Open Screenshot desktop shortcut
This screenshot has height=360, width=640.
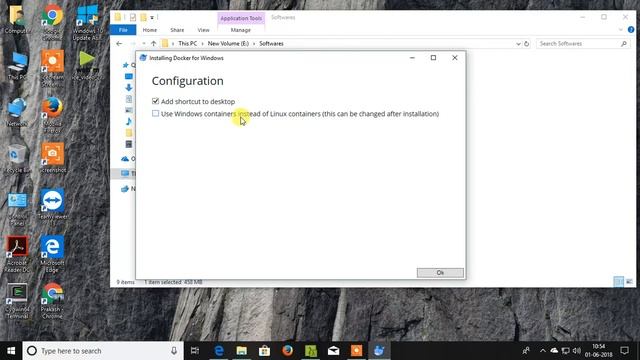coord(52,158)
